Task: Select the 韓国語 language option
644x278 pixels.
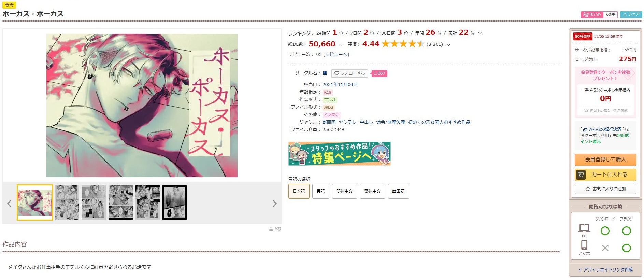Action: coord(398,191)
